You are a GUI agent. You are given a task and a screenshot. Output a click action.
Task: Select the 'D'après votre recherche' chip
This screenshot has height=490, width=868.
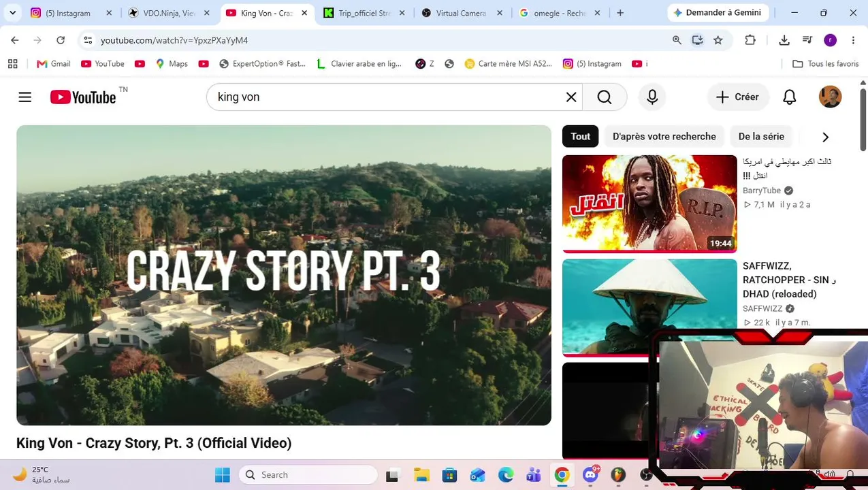pos(664,137)
